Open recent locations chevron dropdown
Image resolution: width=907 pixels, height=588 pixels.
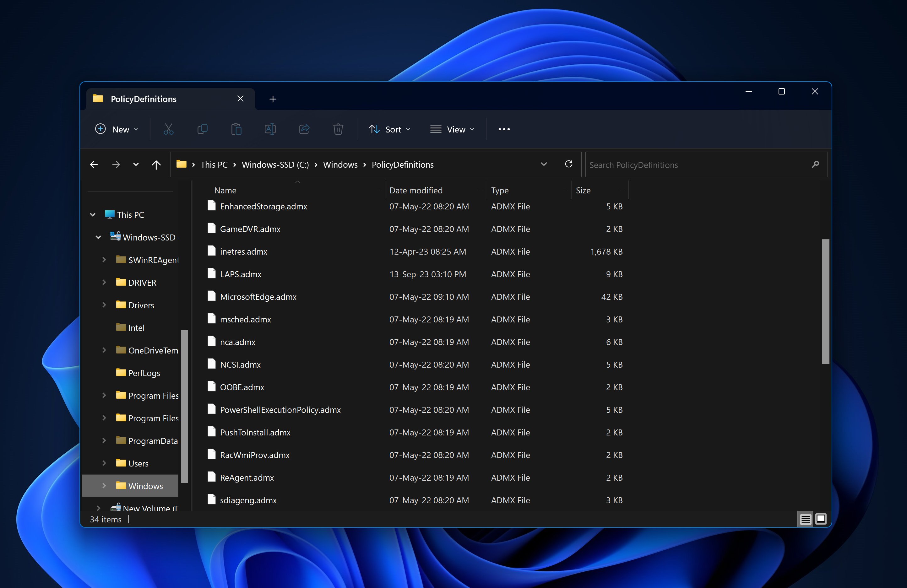tap(136, 165)
